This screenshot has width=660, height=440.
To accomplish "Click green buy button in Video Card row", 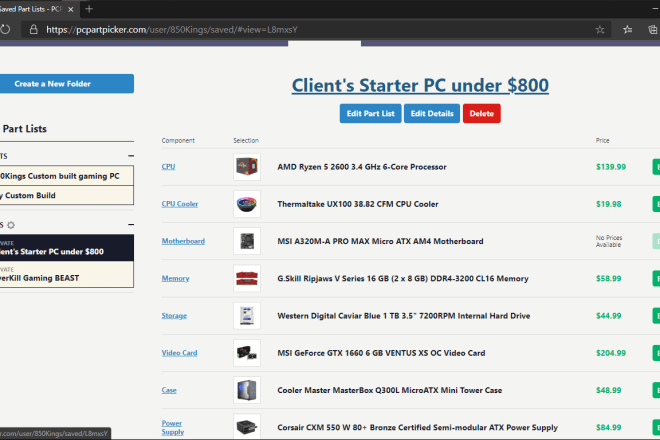I will [x=656, y=353].
